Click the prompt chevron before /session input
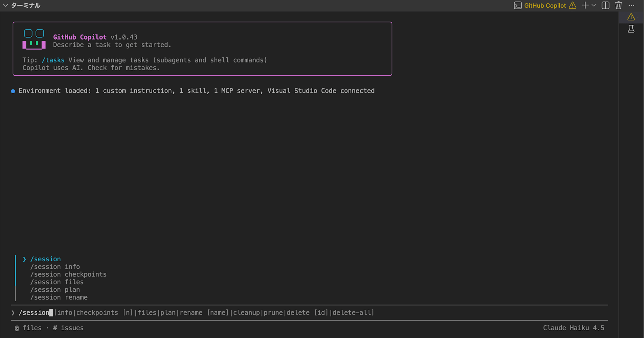 pyautogui.click(x=13, y=313)
